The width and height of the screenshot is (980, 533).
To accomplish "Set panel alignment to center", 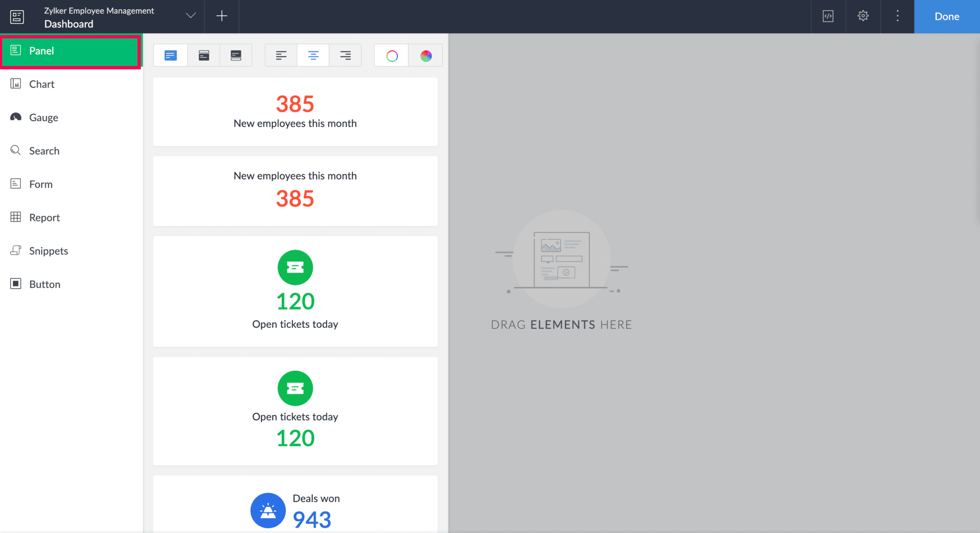I will 313,55.
